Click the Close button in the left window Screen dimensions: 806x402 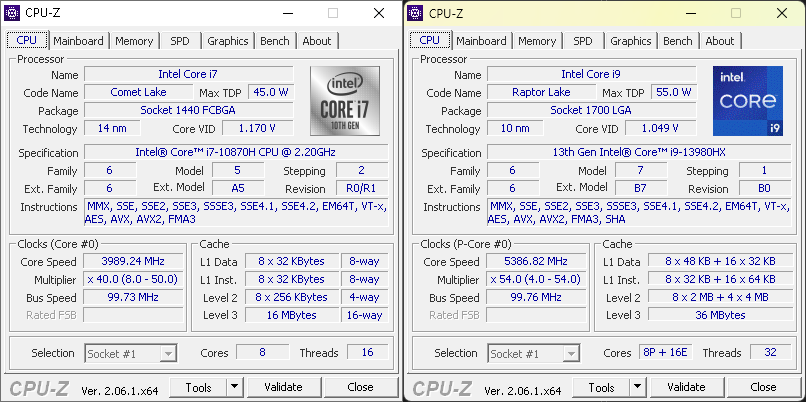pos(360,387)
